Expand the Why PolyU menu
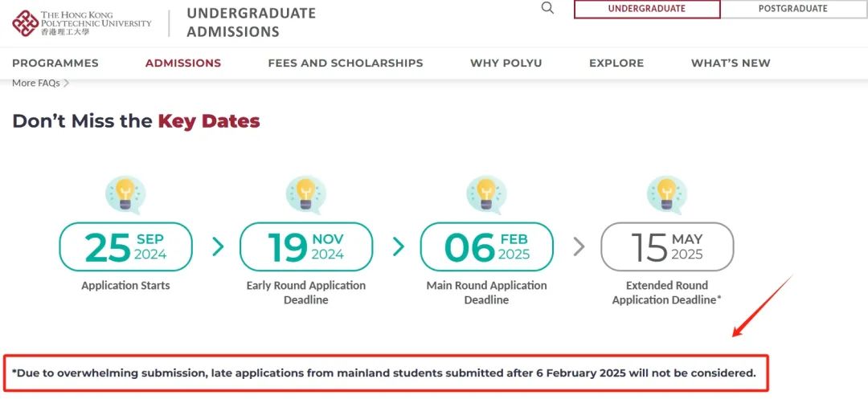The height and width of the screenshot is (399, 868). (506, 63)
